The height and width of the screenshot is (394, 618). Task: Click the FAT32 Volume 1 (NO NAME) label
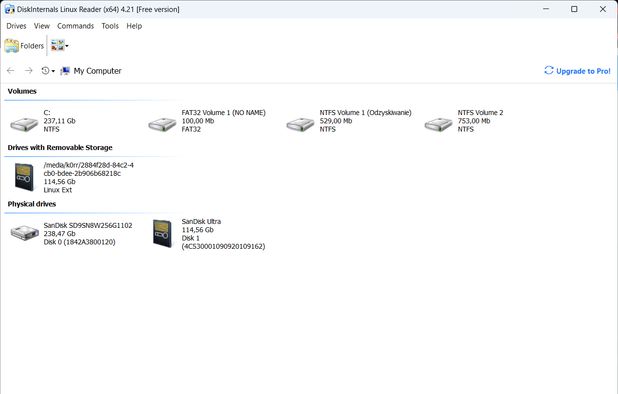coord(223,113)
